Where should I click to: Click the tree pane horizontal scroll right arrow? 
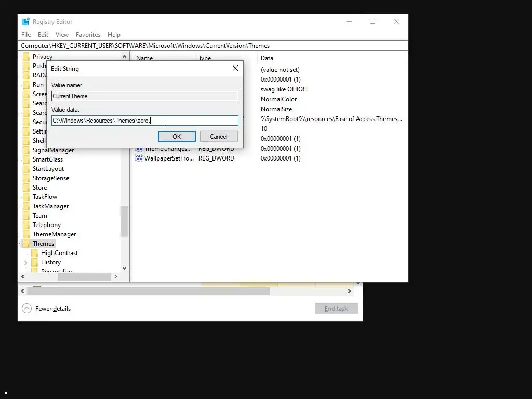click(116, 276)
